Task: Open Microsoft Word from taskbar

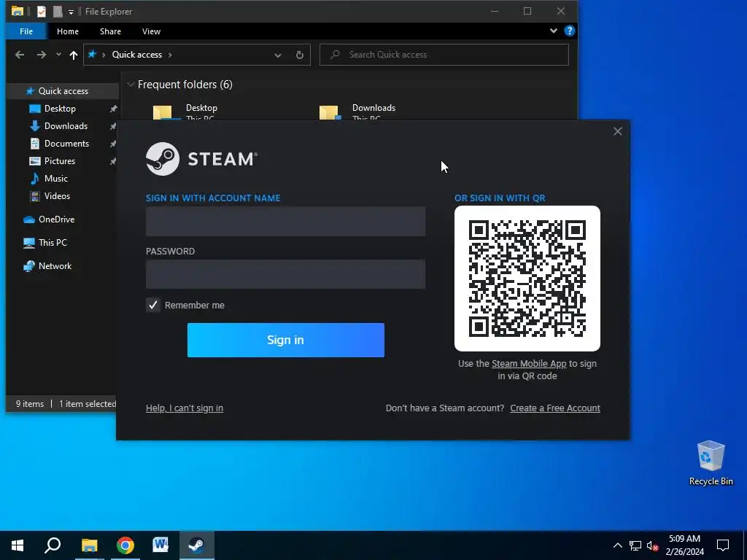Action: [x=160, y=545]
